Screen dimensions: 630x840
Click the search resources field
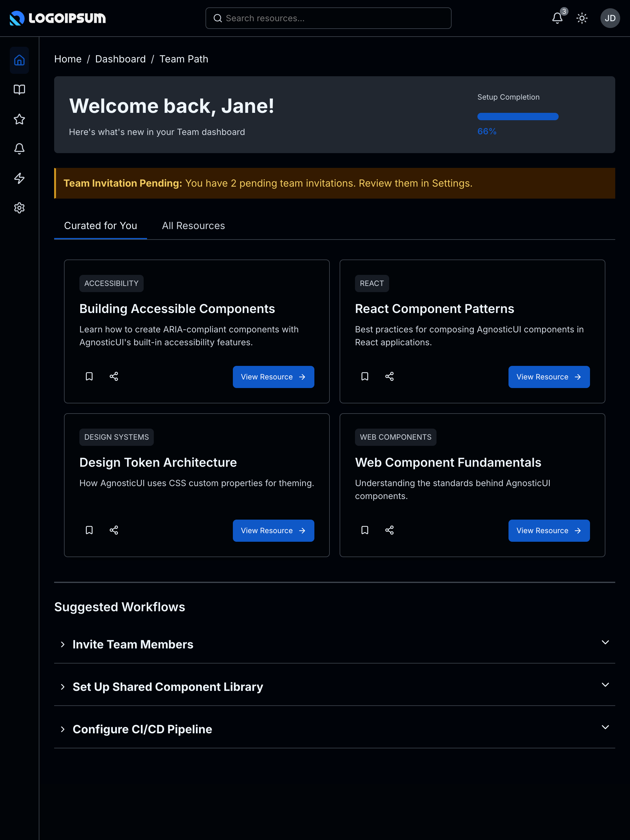point(328,18)
